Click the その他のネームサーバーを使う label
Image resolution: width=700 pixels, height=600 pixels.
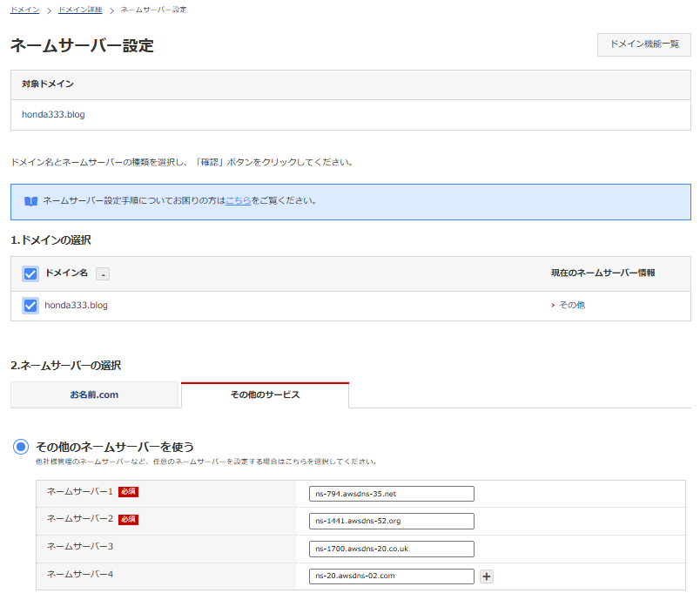tap(115, 447)
